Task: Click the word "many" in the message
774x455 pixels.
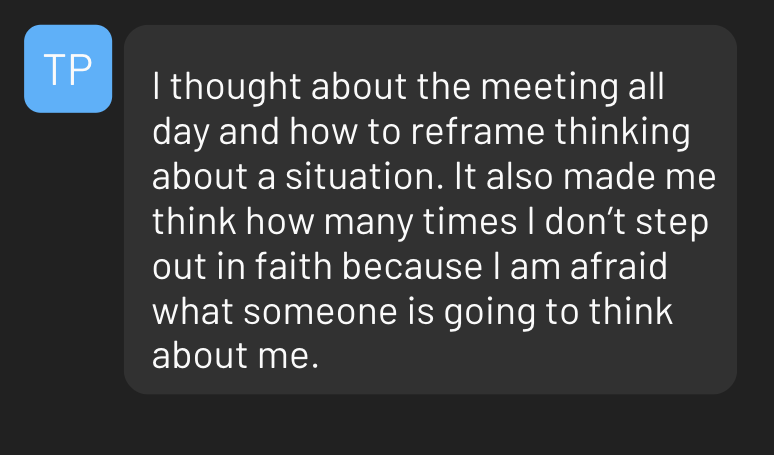Action: 368,224
